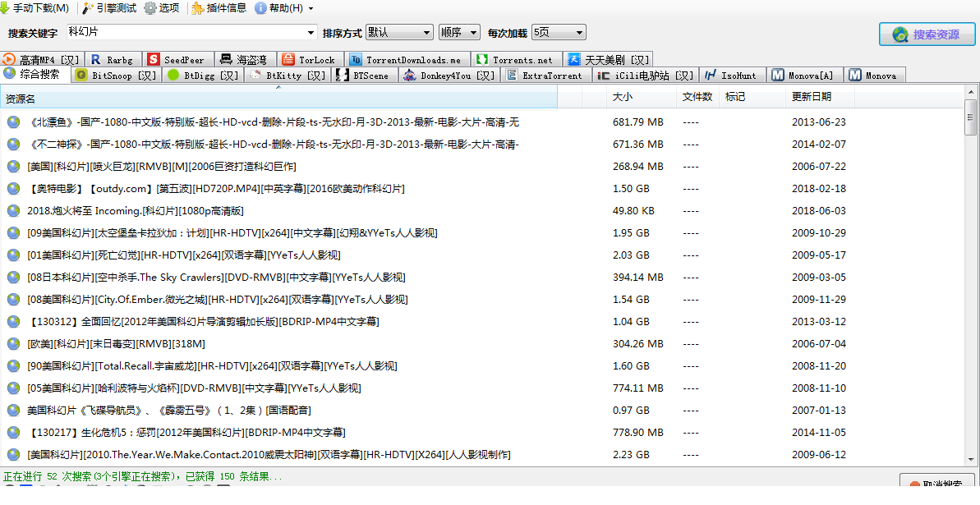Click the search progress status bar text
Screen dimensions: 980x505
(142, 476)
